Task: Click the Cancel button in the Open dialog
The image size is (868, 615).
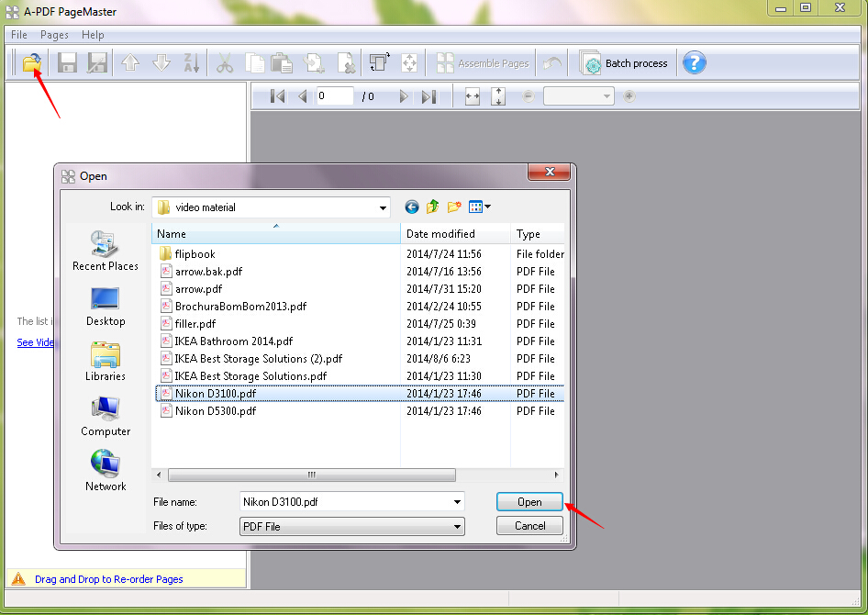Action: tap(529, 526)
